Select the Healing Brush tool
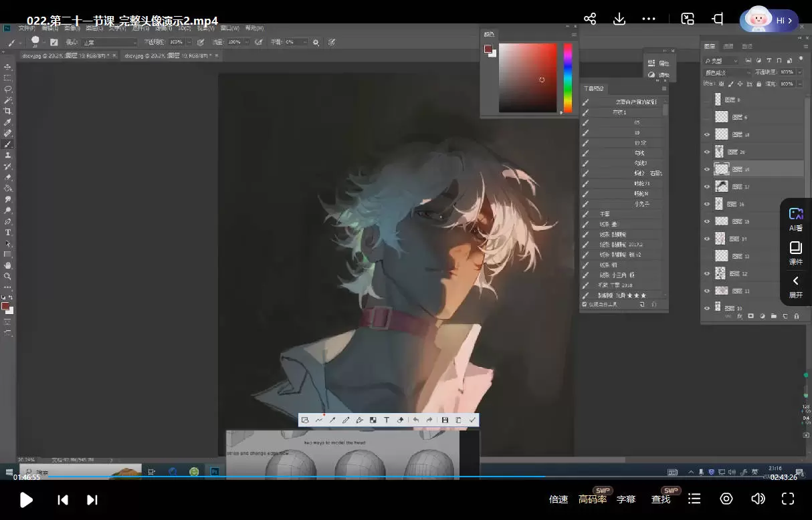The width and height of the screenshot is (812, 520). (8, 133)
